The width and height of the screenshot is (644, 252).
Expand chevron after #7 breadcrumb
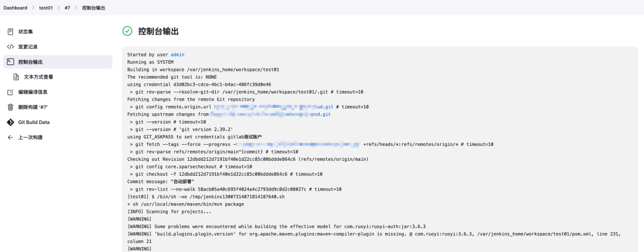pos(76,8)
